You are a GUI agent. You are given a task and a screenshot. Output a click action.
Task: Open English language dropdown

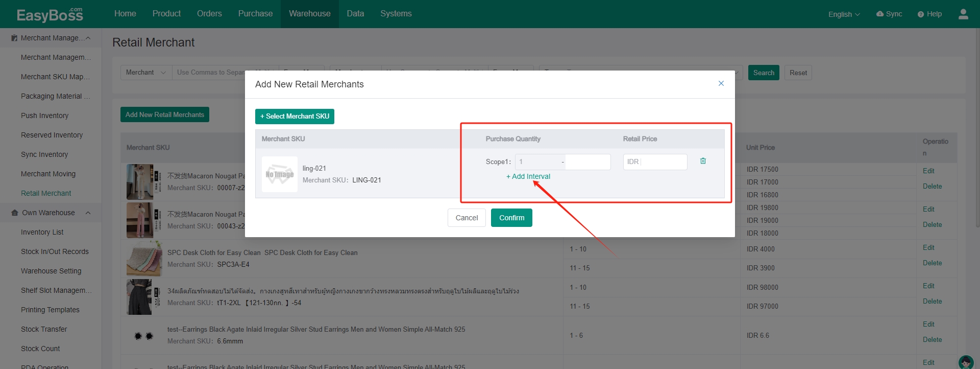point(844,14)
